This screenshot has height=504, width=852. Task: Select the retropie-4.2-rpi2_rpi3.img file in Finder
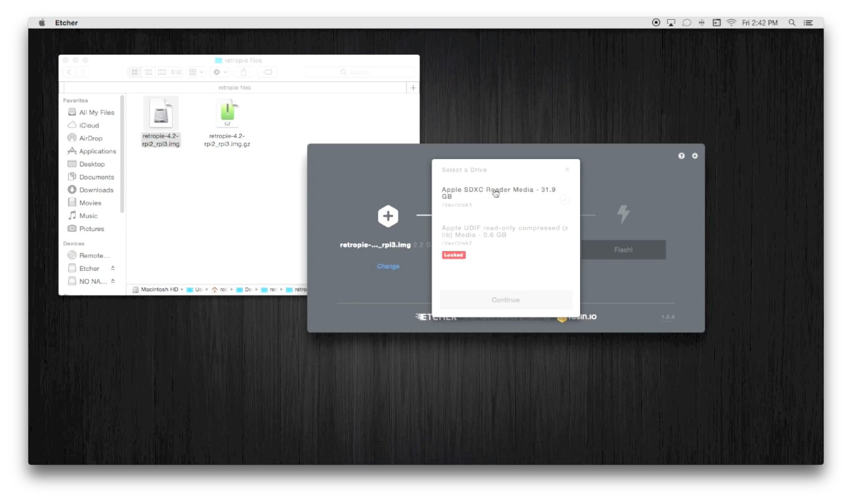pyautogui.click(x=161, y=122)
